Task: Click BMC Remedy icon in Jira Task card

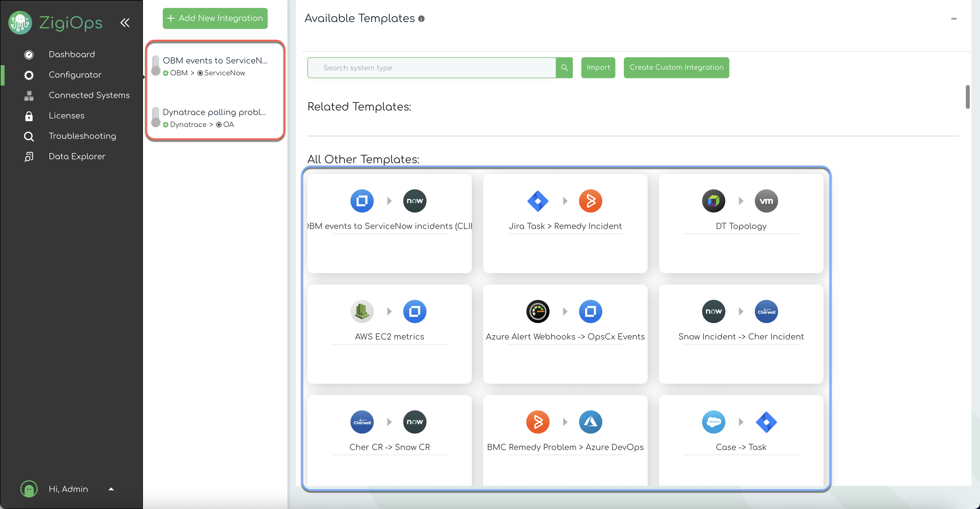Action: click(590, 201)
